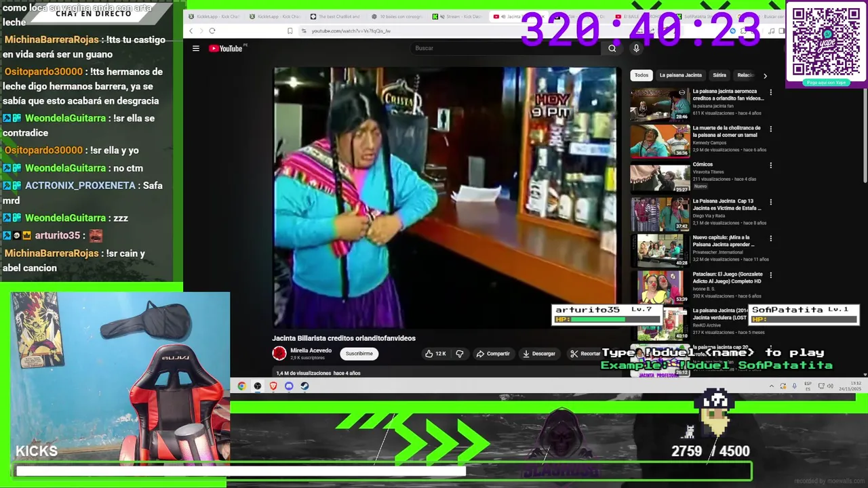
Task: Click the Yape QR code overlay
Action: tap(825, 42)
